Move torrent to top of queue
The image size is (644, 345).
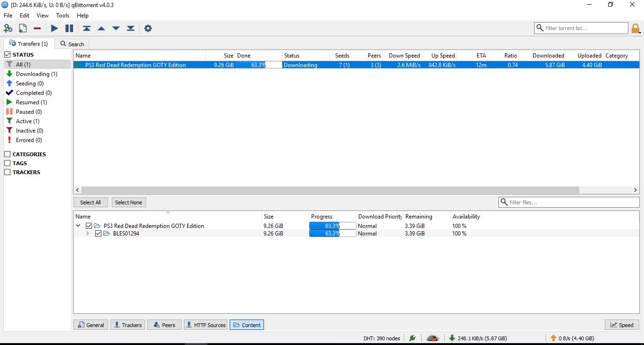(87, 28)
